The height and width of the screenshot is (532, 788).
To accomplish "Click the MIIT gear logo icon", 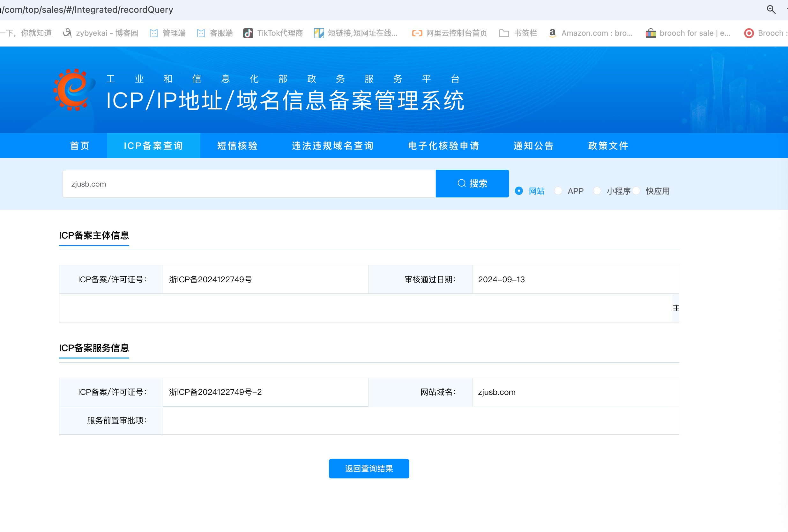I will point(74,90).
